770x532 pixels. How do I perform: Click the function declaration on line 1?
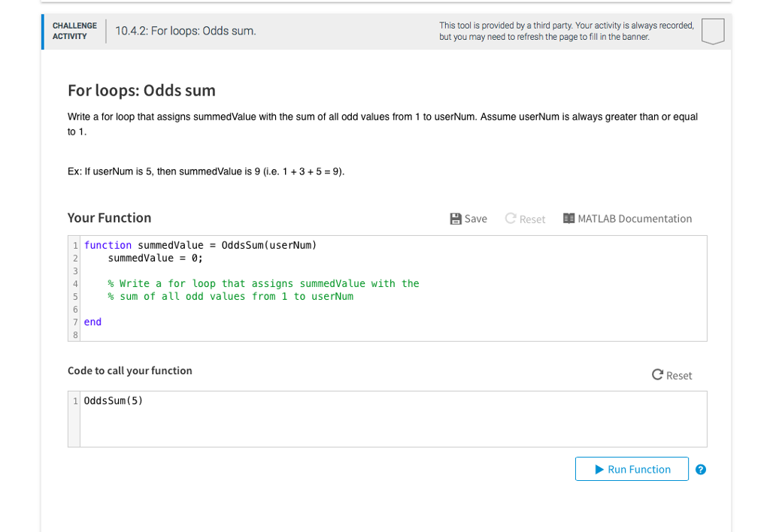[x=200, y=245]
